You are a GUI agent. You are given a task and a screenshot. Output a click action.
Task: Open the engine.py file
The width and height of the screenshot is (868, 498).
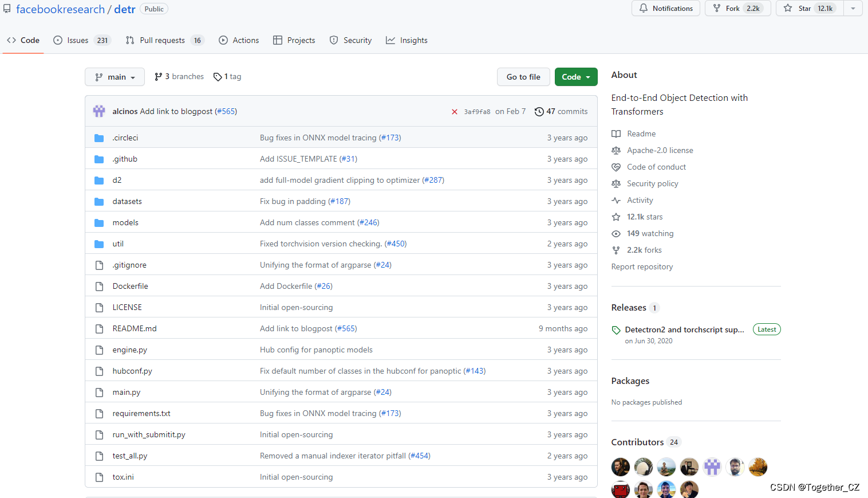pos(130,350)
